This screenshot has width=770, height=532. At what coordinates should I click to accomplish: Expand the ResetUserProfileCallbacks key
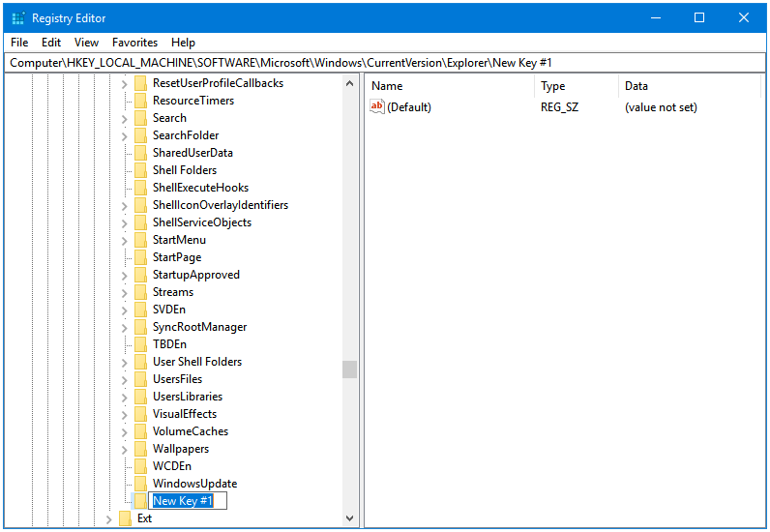tap(124, 84)
